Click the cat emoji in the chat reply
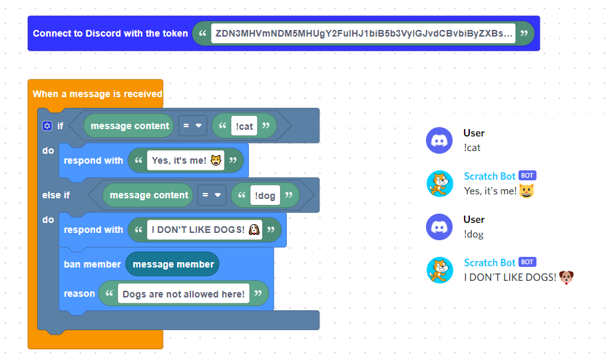615x364 pixels. pos(526,191)
